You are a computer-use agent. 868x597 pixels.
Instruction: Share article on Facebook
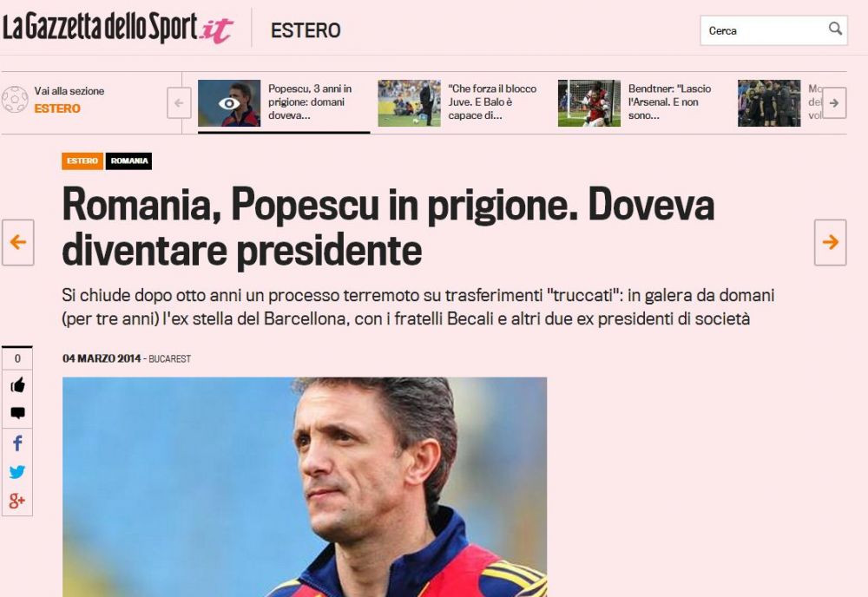(x=17, y=443)
